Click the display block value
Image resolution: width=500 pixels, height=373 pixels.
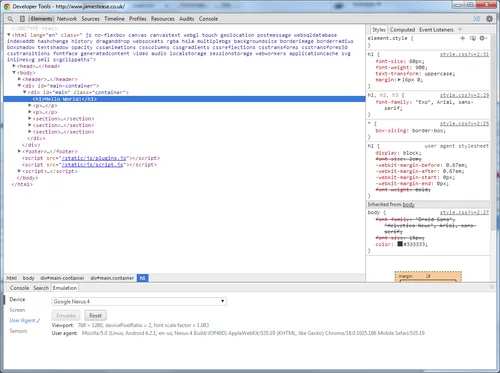[410, 153]
